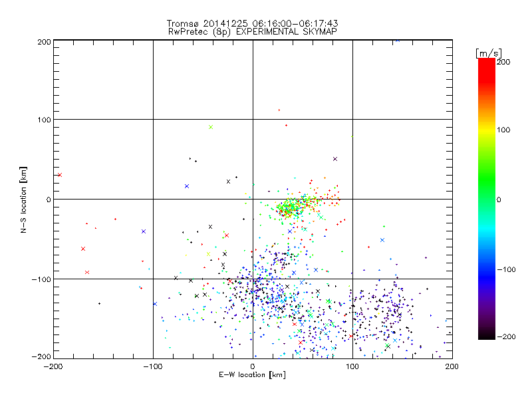Pick the blue band of the colorbar
This screenshot has width=532, height=399.
[487, 275]
